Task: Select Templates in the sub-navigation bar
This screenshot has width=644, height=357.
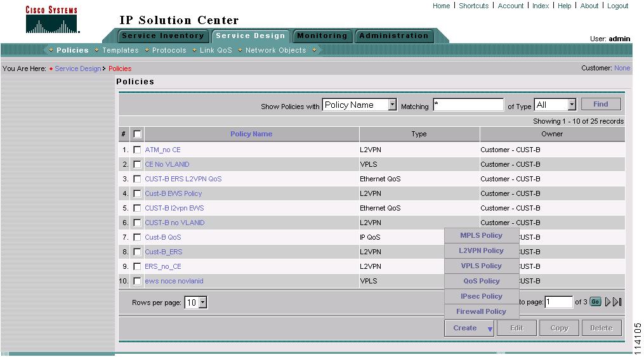Action: tap(121, 50)
